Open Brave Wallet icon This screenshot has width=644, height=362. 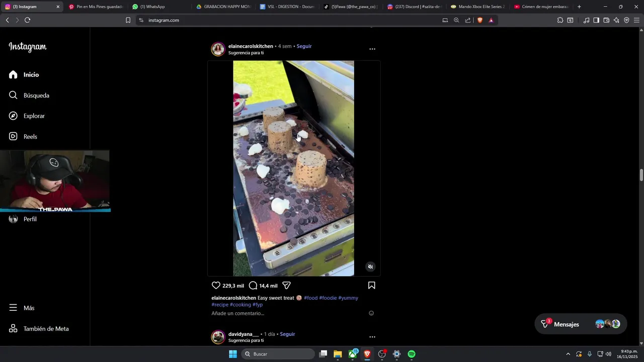click(606, 20)
